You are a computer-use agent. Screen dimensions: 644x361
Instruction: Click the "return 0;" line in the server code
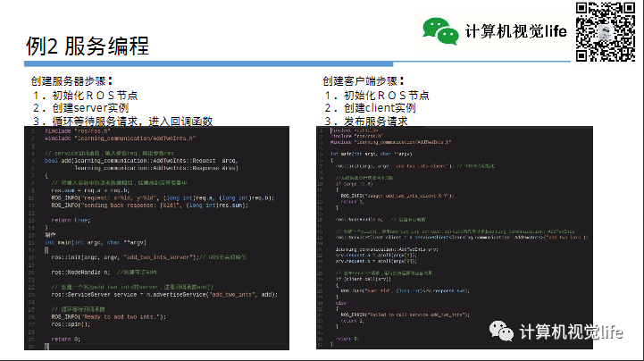pos(66,340)
